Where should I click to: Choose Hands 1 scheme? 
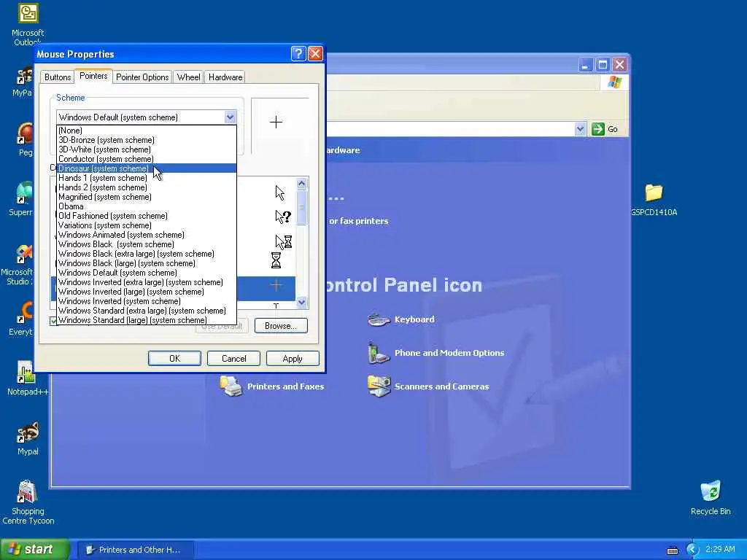[146, 178]
